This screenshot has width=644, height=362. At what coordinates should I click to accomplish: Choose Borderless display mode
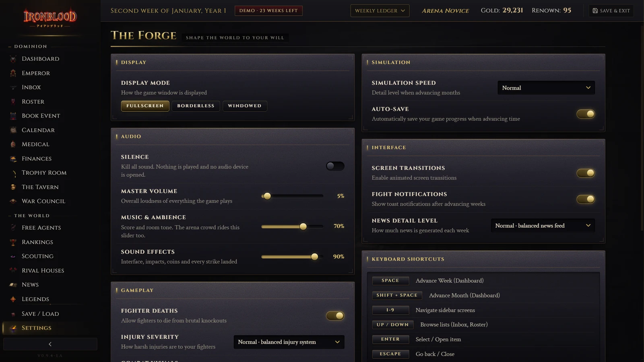[196, 106]
